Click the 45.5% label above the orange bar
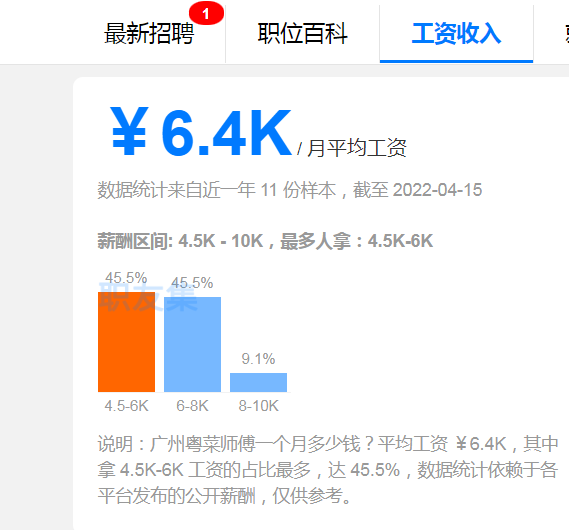 coord(126,278)
